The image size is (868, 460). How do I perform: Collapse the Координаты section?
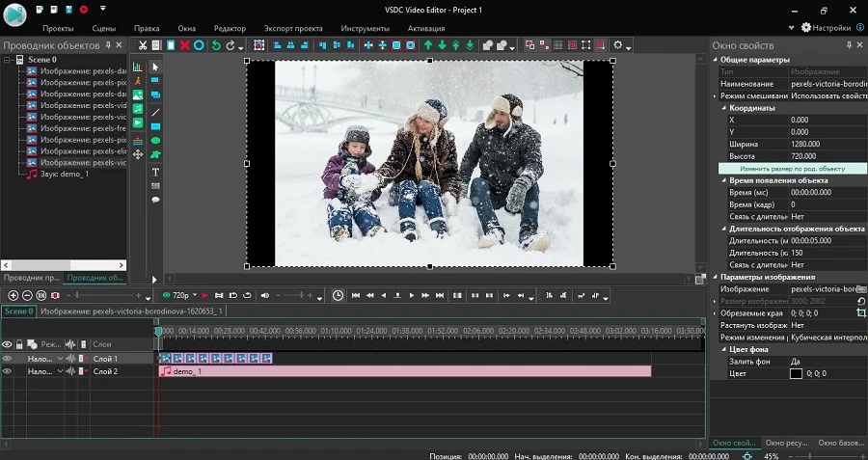723,108
